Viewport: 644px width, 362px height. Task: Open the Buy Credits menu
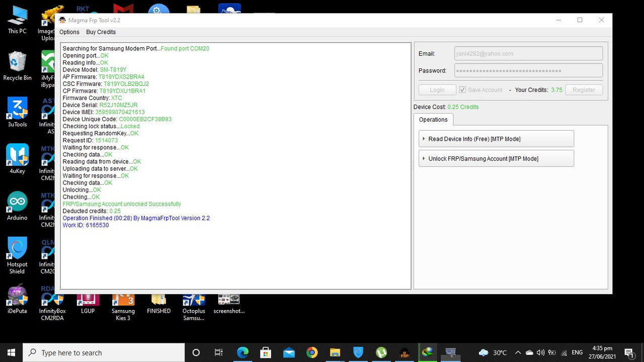[x=101, y=32]
